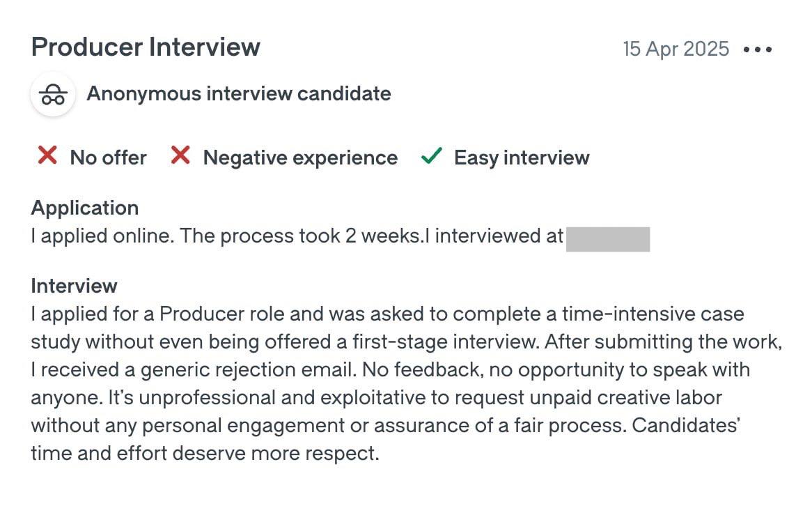The height and width of the screenshot is (506, 812).
Task: Click the Negative experience label
Action: point(300,158)
